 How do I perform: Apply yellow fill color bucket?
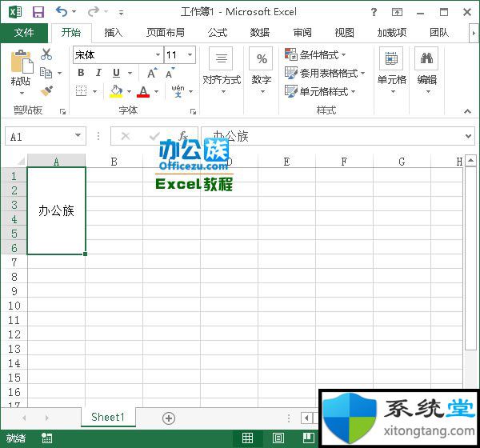(116, 91)
